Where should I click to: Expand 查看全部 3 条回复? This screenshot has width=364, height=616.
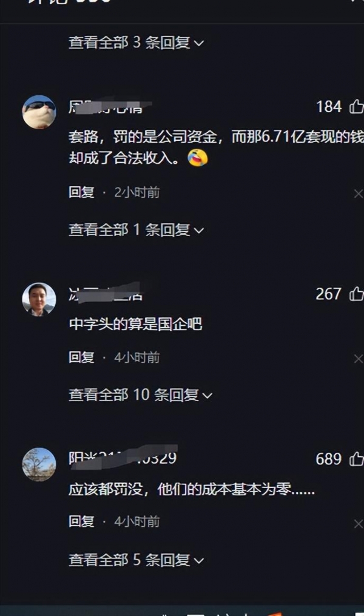136,42
